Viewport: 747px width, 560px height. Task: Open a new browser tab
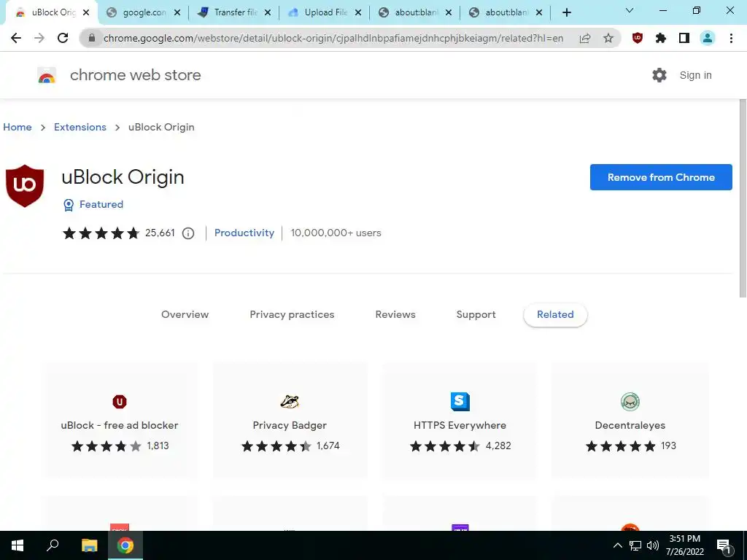pos(566,13)
